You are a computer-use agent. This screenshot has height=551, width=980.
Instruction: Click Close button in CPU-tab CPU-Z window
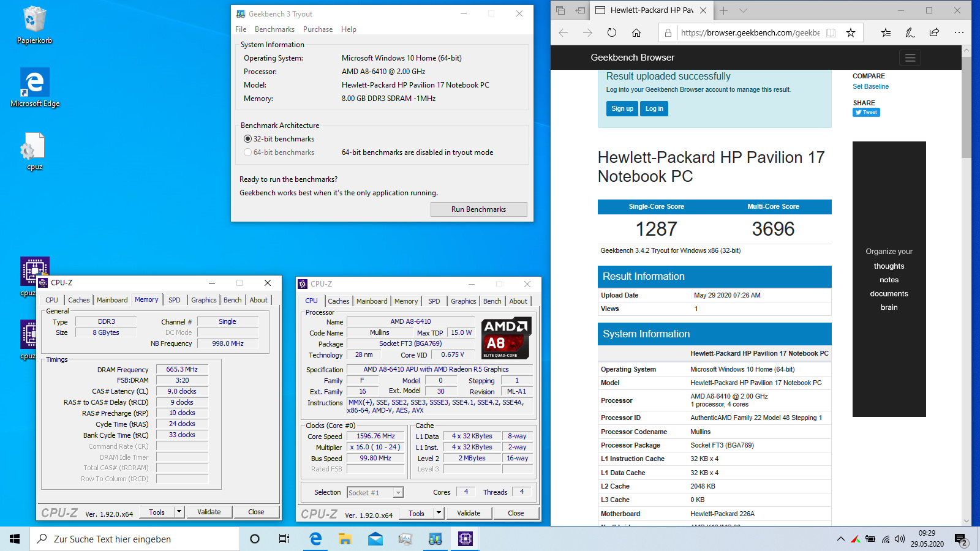[516, 513]
